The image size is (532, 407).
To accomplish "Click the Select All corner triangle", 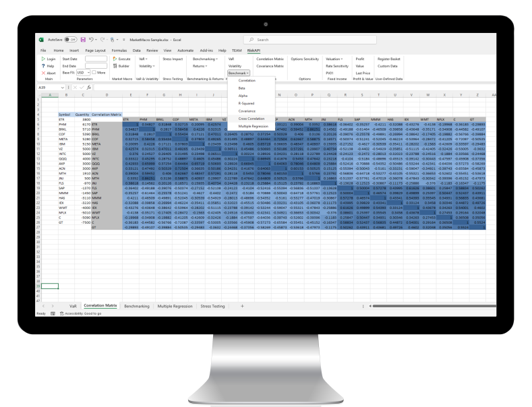I will [38, 95].
